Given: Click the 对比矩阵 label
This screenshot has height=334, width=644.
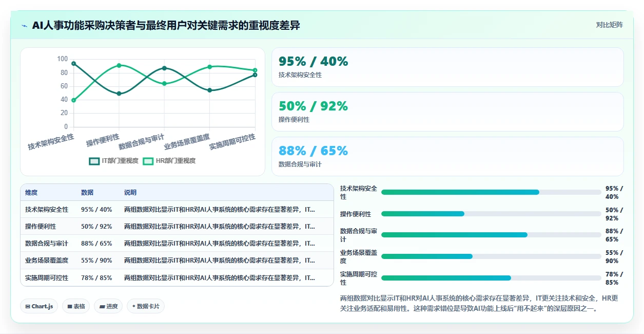Looking at the screenshot, I should point(610,25).
